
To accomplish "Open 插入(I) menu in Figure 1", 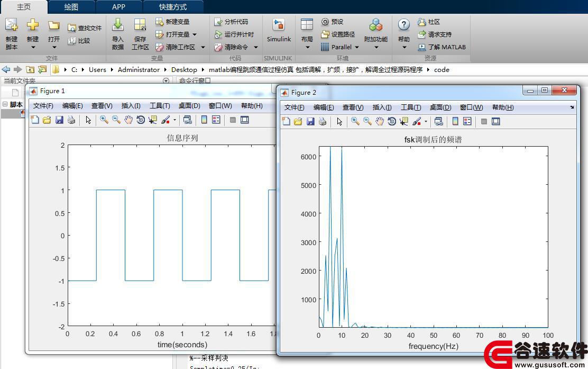I will click(131, 106).
